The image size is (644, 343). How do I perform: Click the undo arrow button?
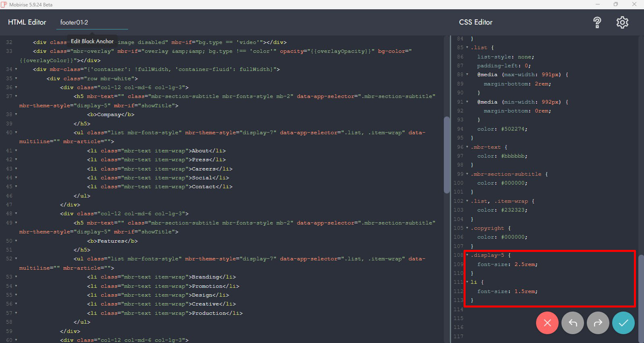tap(572, 323)
